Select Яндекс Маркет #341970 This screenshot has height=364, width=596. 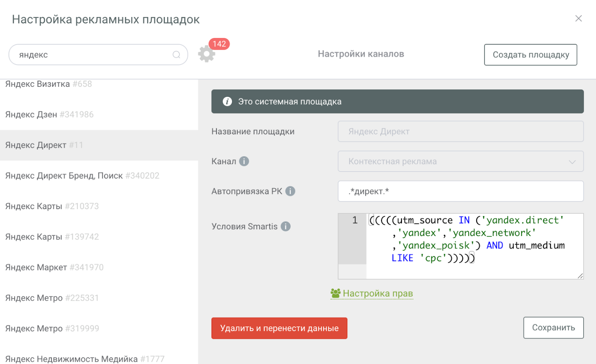(99, 267)
